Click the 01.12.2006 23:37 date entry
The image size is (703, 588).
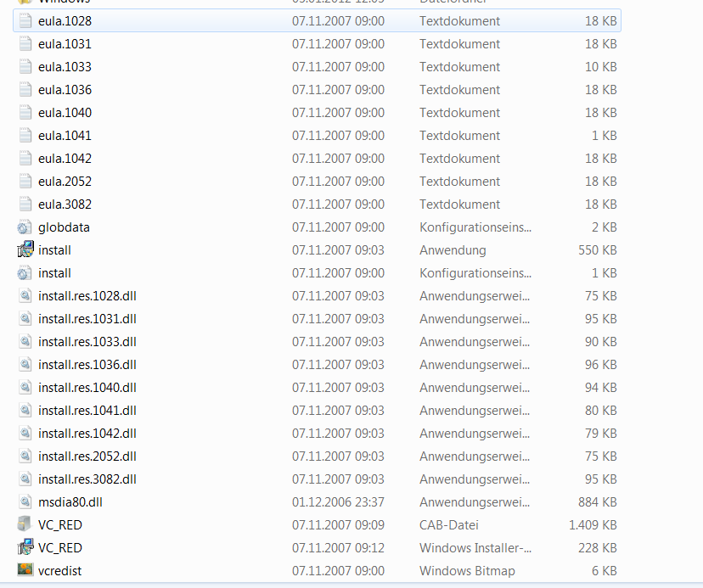338,502
